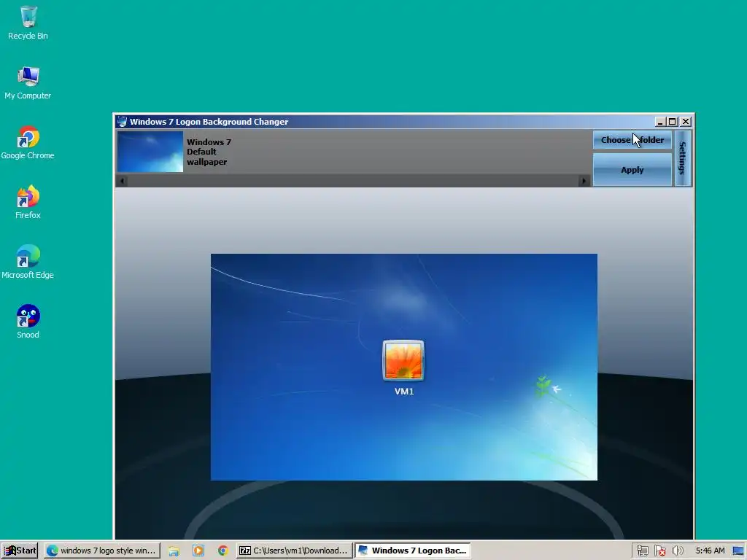This screenshot has height=560, width=747.
Task: Open the Recycle Bin desktop icon
Action: [28, 23]
